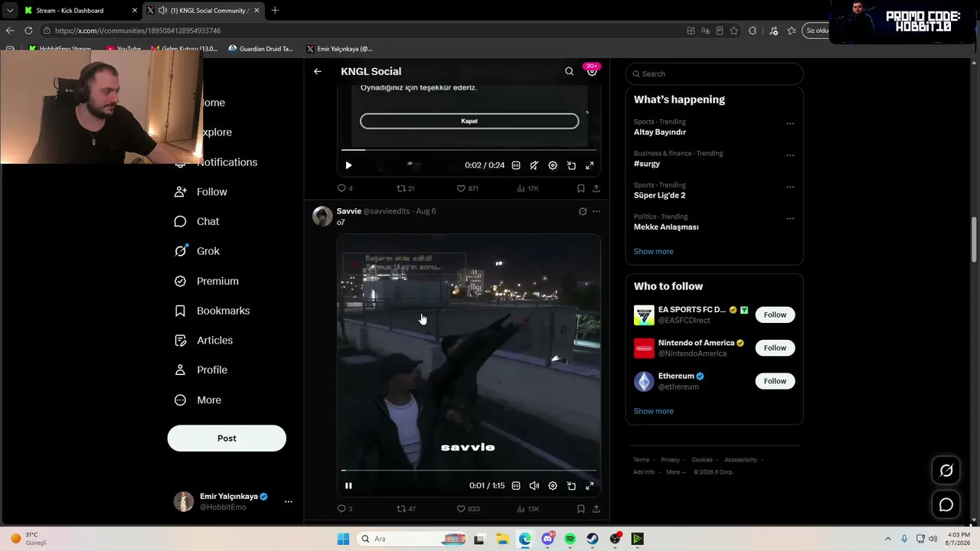Image resolution: width=980 pixels, height=551 pixels.
Task: Open Savvie's profile name link
Action: click(349, 211)
